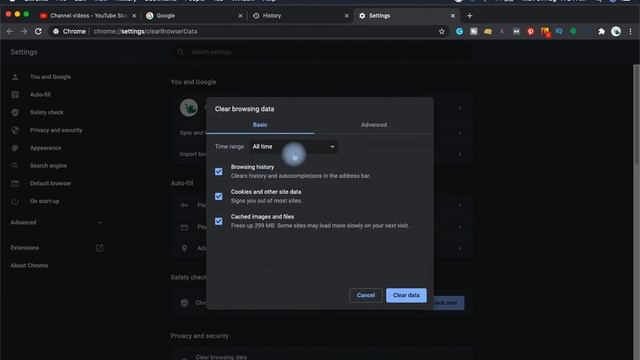This screenshot has width=640, height=360.
Task: Open the IQ extension icon
Action: [x=559, y=31]
